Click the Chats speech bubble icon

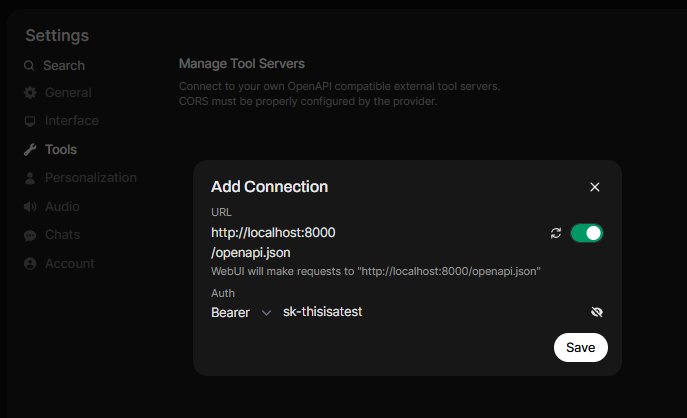[30, 236]
